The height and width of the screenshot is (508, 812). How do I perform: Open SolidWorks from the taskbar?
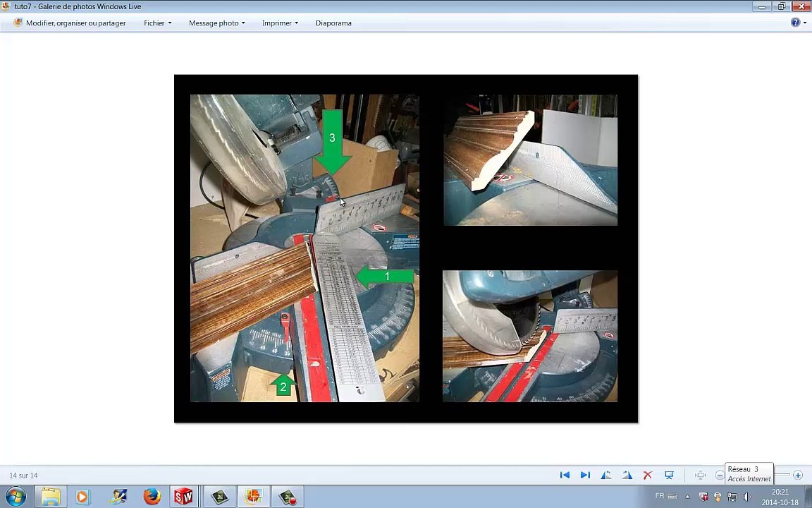coord(183,497)
